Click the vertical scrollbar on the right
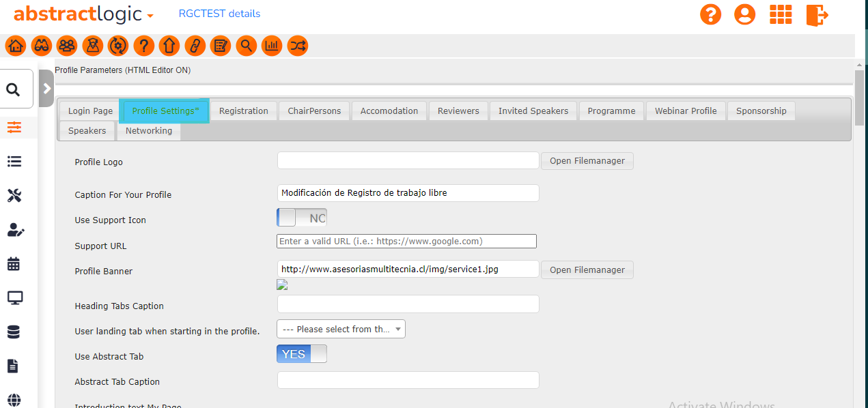 point(859,99)
